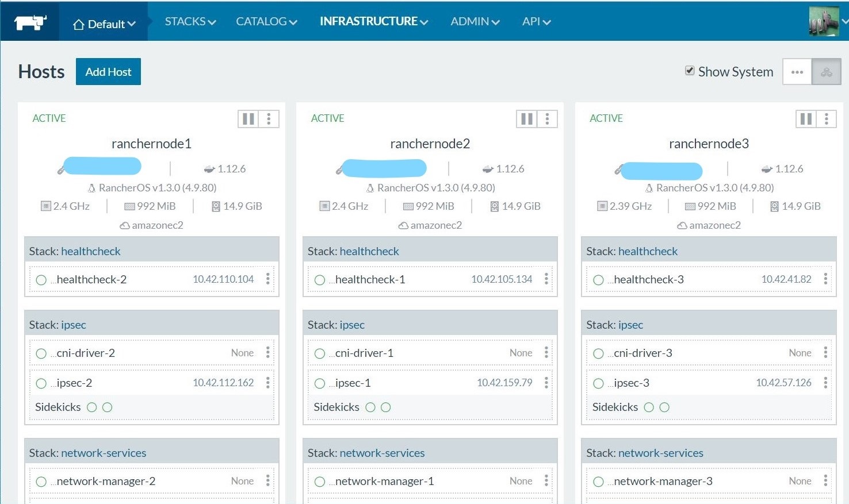Image resolution: width=849 pixels, height=504 pixels.
Task: Click the ipsec-3 container status circle
Action: [x=598, y=383]
